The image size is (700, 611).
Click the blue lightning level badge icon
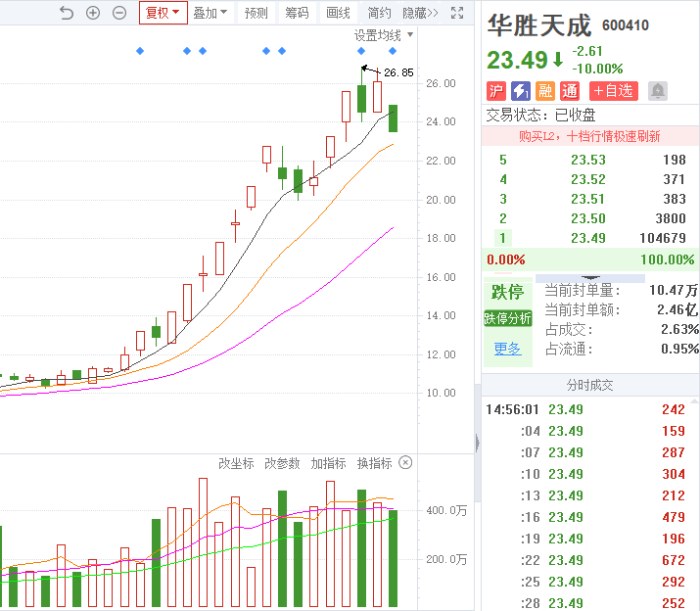521,91
